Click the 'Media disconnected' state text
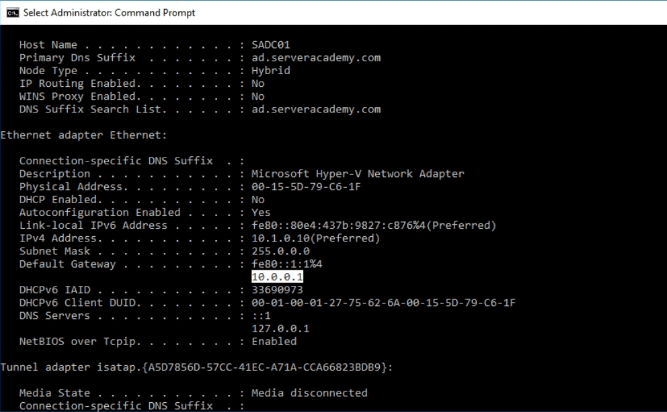This screenshot has height=412, width=667. pos(310,393)
